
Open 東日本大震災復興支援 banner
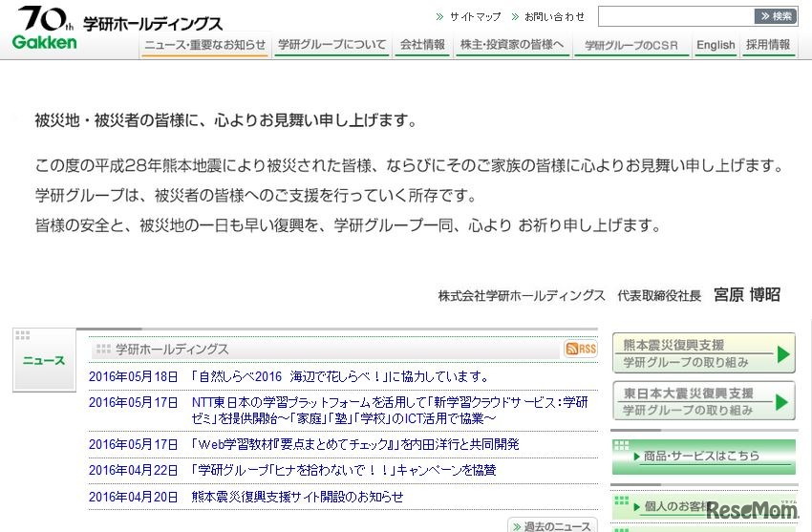coord(703,401)
